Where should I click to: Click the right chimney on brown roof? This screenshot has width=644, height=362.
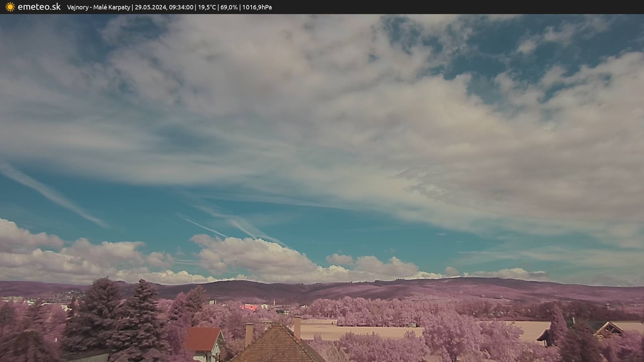tap(297, 327)
